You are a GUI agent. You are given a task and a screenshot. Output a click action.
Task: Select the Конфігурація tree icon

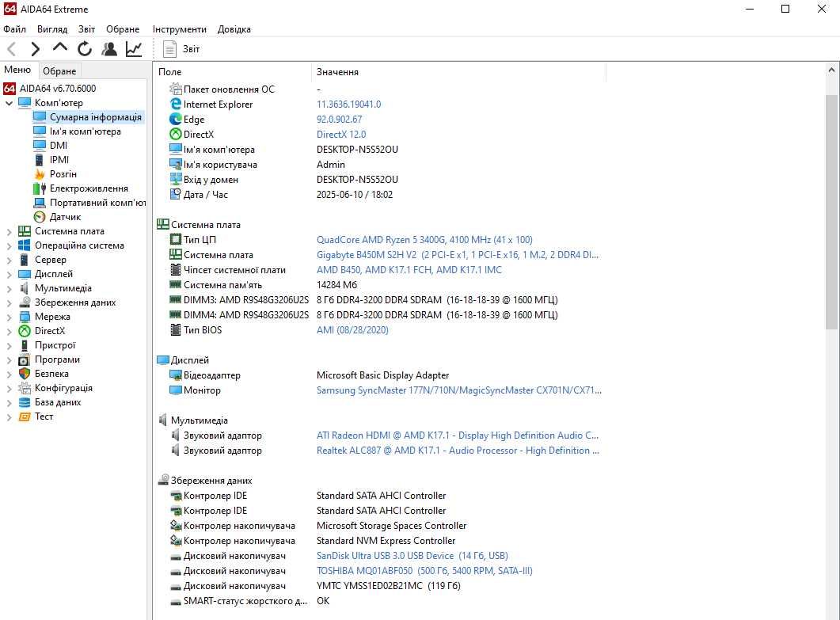pos(24,388)
